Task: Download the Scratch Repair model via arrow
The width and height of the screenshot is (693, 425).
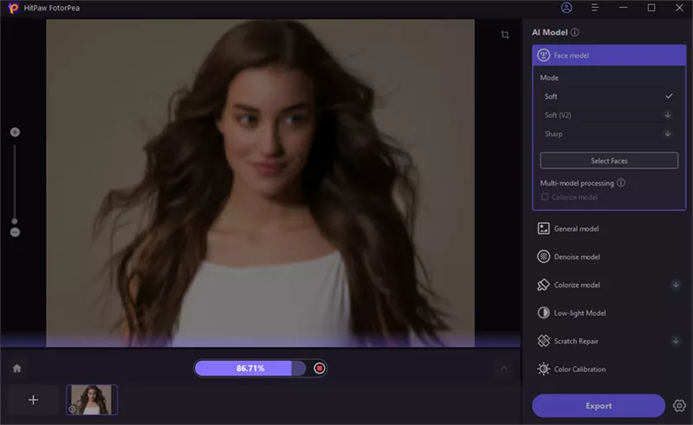Action: pyautogui.click(x=676, y=341)
